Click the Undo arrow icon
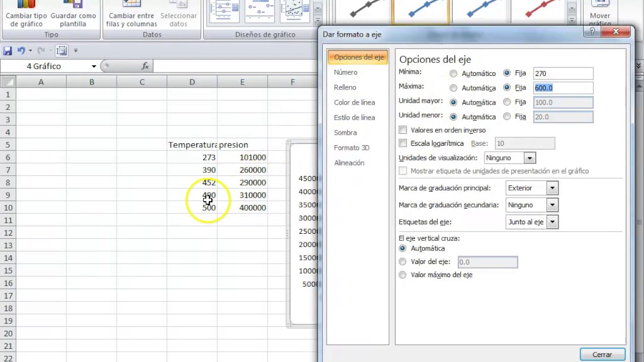 (21, 51)
